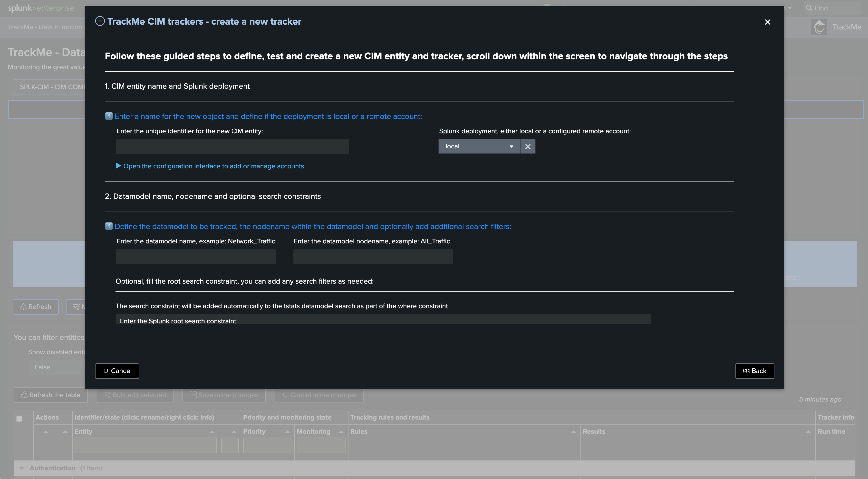The image size is (868, 479).
Task: Click the Cancel button in dialog
Action: tap(117, 371)
